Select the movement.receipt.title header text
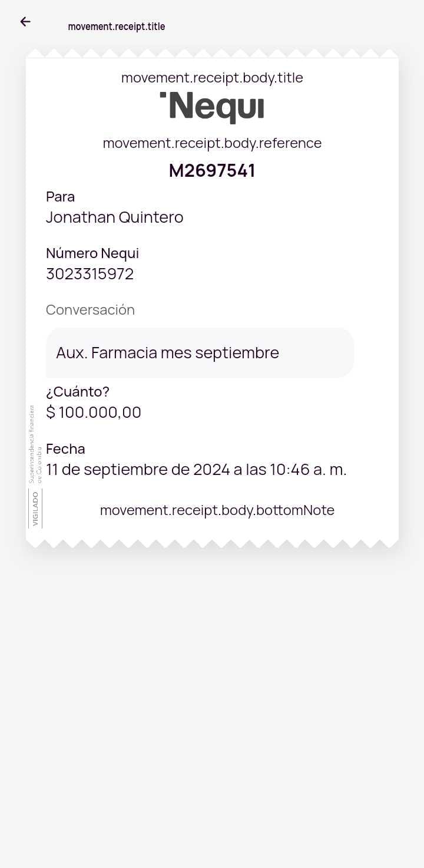This screenshot has width=424, height=868. (117, 27)
